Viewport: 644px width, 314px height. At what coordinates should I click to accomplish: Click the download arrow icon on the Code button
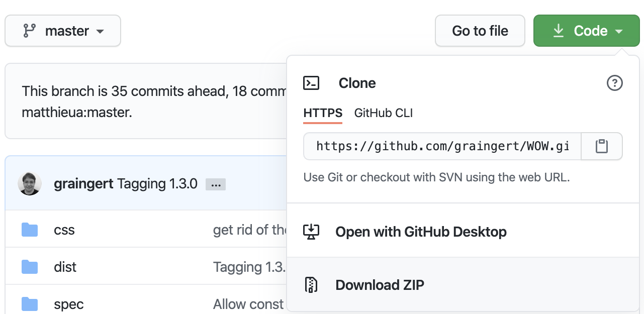click(558, 30)
